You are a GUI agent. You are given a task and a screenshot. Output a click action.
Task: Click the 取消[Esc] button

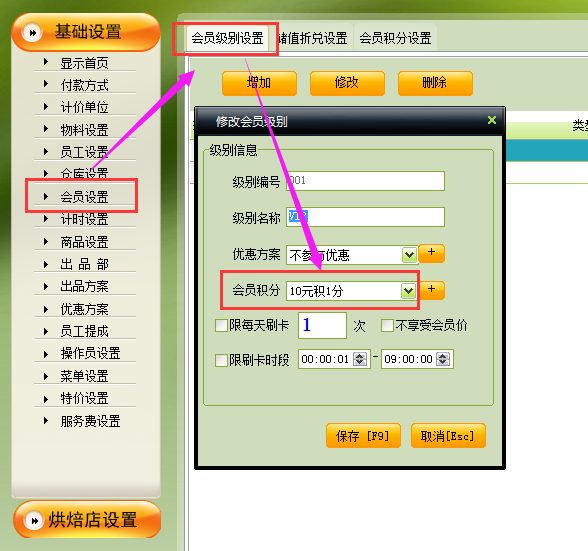[x=448, y=435]
